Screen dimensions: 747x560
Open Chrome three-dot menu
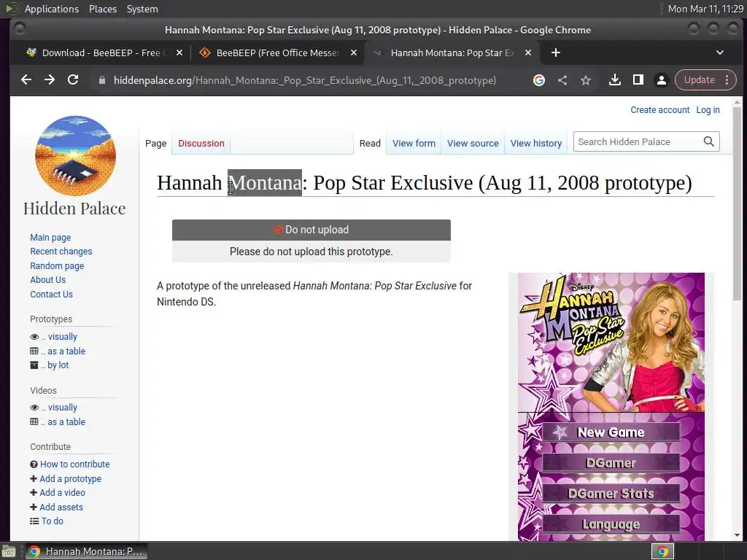(x=727, y=80)
